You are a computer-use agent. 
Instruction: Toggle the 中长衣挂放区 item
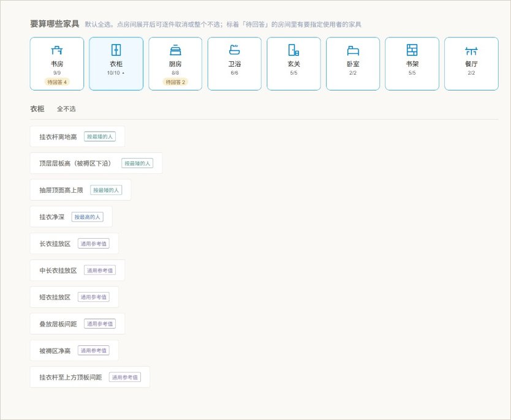click(x=77, y=270)
